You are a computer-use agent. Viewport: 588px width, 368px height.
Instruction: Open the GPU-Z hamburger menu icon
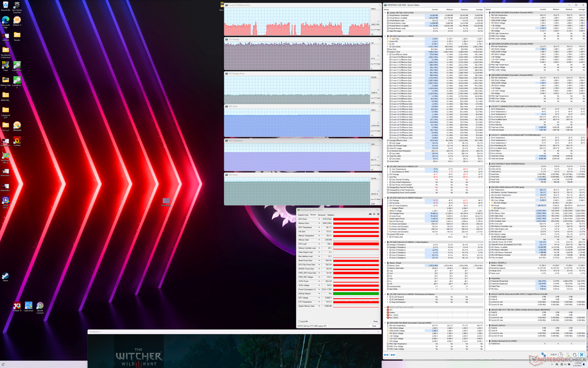click(x=378, y=214)
